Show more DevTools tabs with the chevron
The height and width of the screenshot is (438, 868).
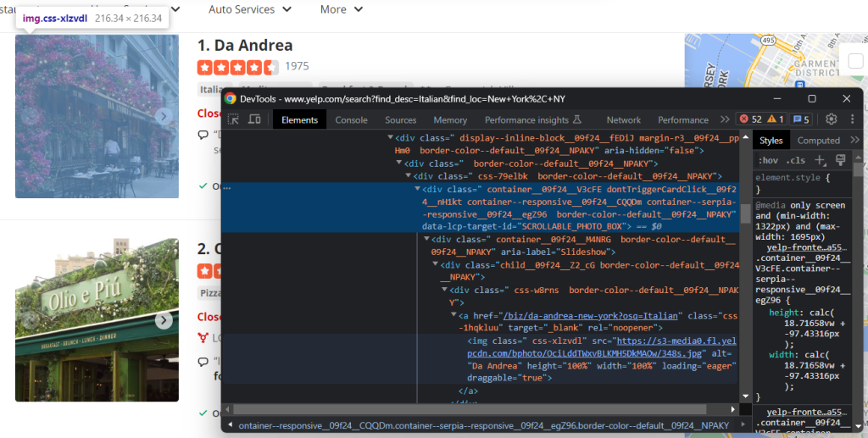(725, 119)
